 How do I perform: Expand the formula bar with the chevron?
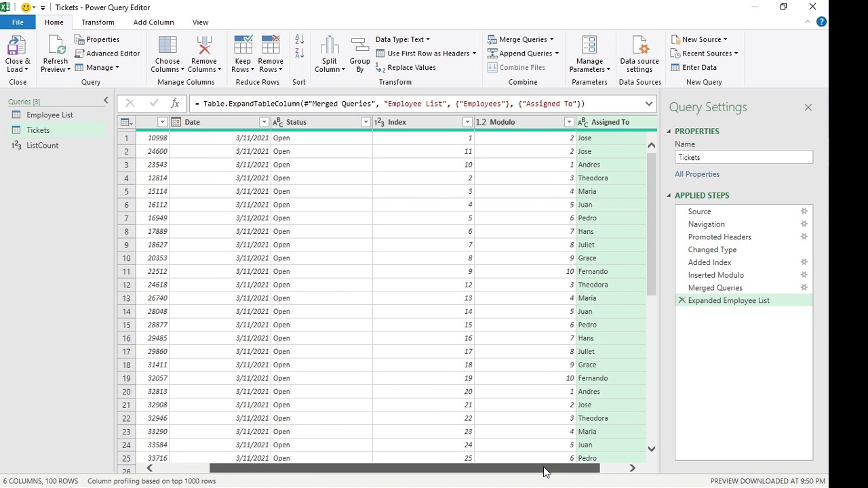pyautogui.click(x=649, y=104)
